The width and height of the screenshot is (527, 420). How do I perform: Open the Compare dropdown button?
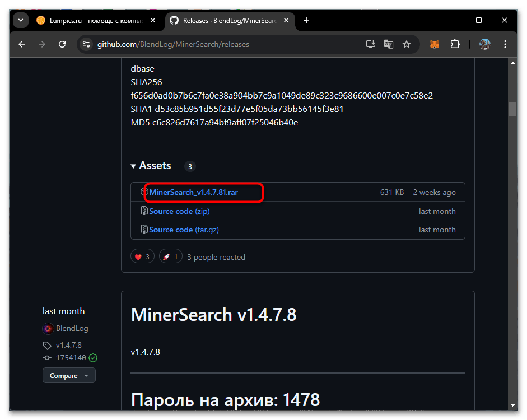[x=69, y=375]
